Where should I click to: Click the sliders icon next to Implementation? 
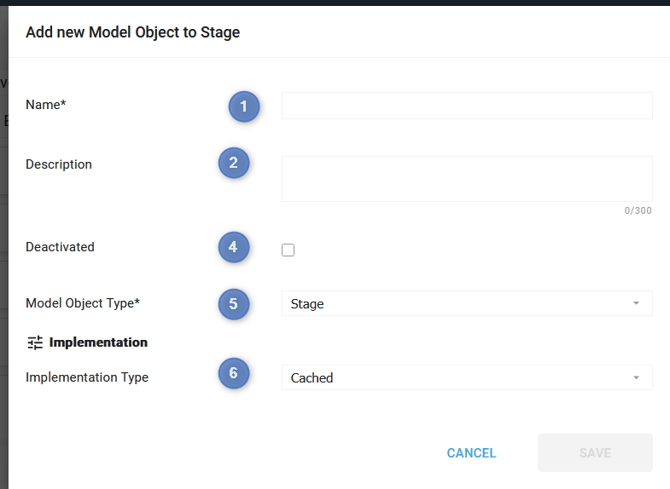pos(35,343)
